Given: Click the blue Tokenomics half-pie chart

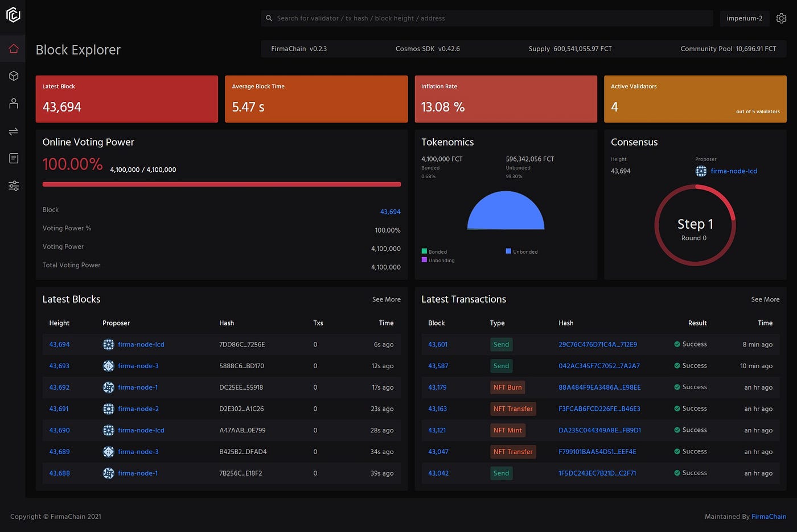Looking at the screenshot, I should 506,211.
